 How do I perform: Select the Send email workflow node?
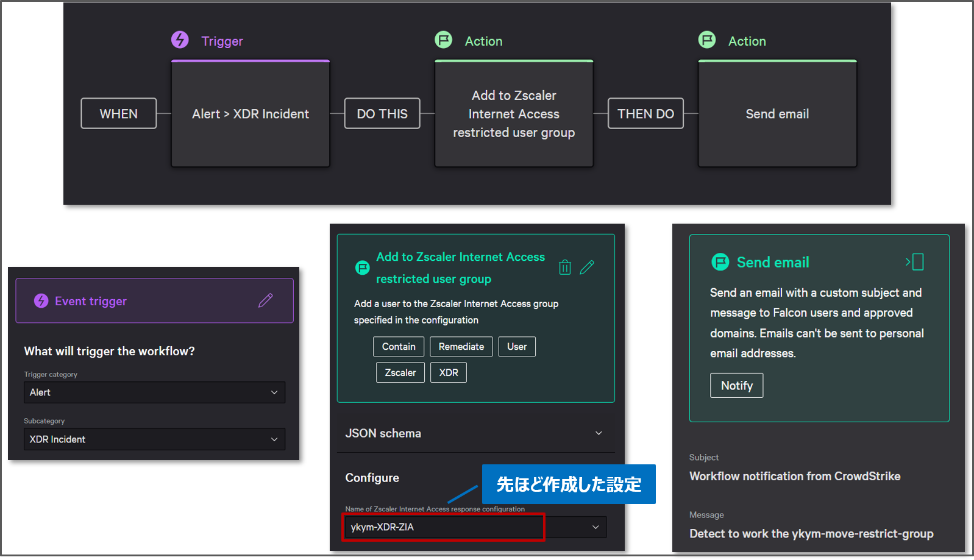(777, 113)
